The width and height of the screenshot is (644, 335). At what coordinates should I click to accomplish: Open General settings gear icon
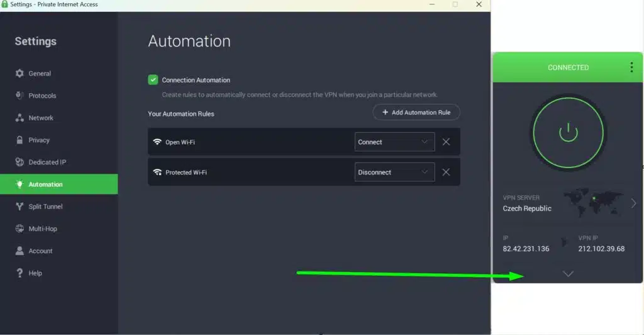coord(19,74)
